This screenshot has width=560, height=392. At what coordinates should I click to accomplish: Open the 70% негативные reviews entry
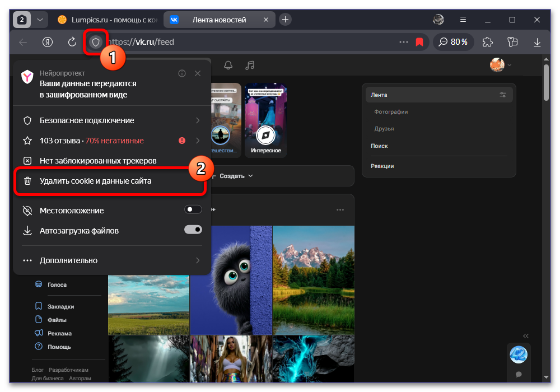114,141
